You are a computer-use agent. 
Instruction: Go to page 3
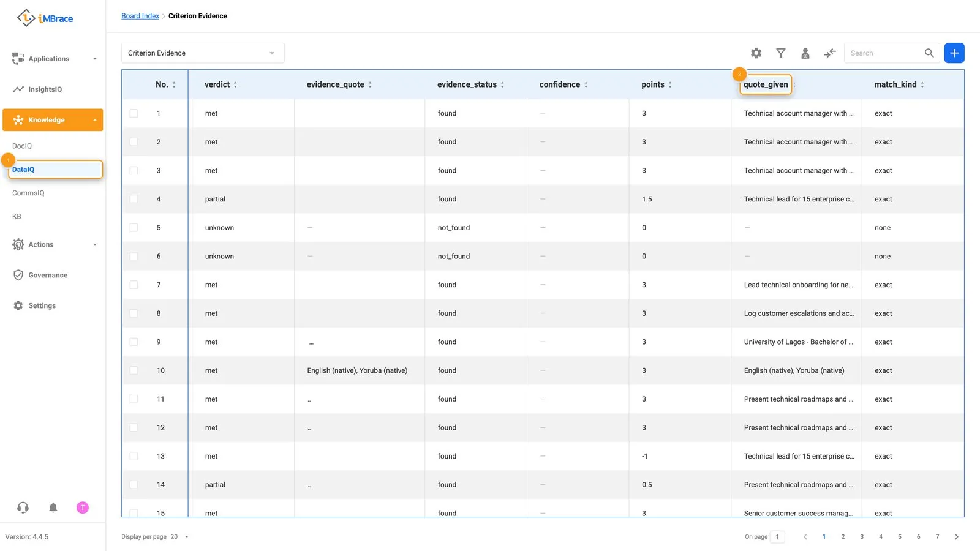862,537
